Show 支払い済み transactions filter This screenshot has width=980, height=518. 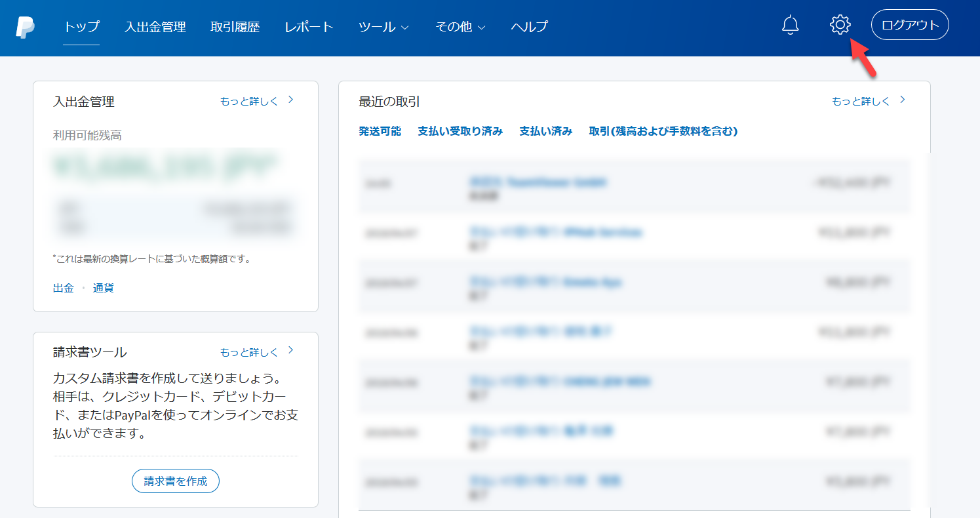tap(545, 131)
